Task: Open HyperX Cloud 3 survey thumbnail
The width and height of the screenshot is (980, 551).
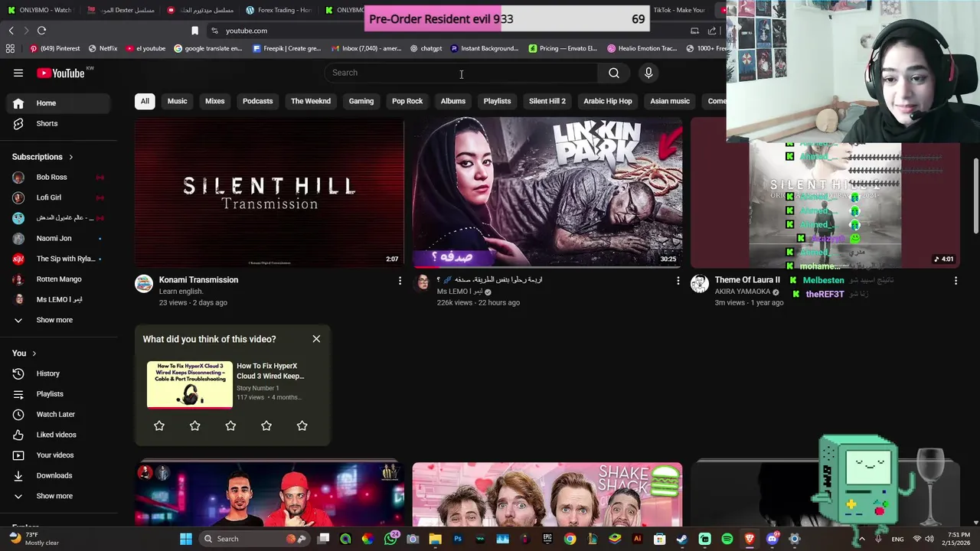Action: pos(190,385)
